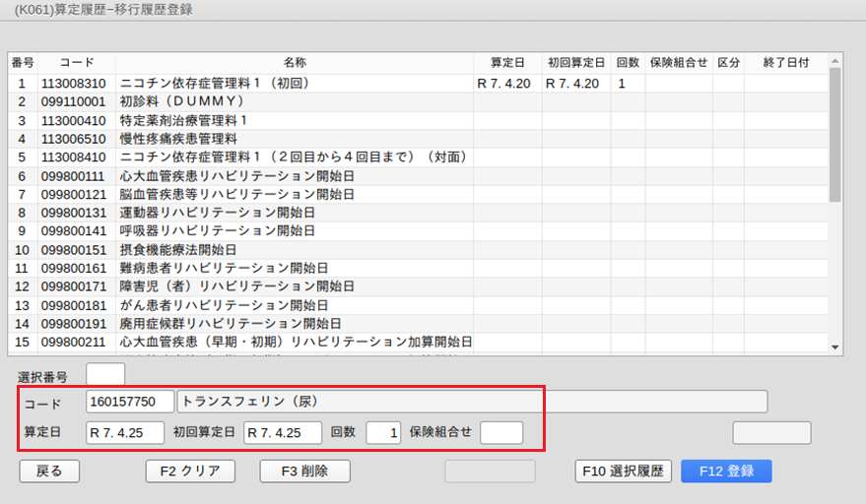The image size is (866, 504).
Task: Select the 摂食機能療法開始日 row
Action: [x=294, y=250]
